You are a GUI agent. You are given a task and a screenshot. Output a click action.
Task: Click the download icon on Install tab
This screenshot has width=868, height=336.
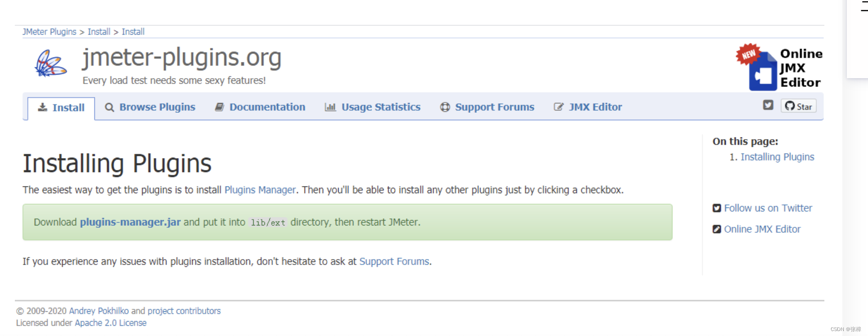tap(43, 107)
